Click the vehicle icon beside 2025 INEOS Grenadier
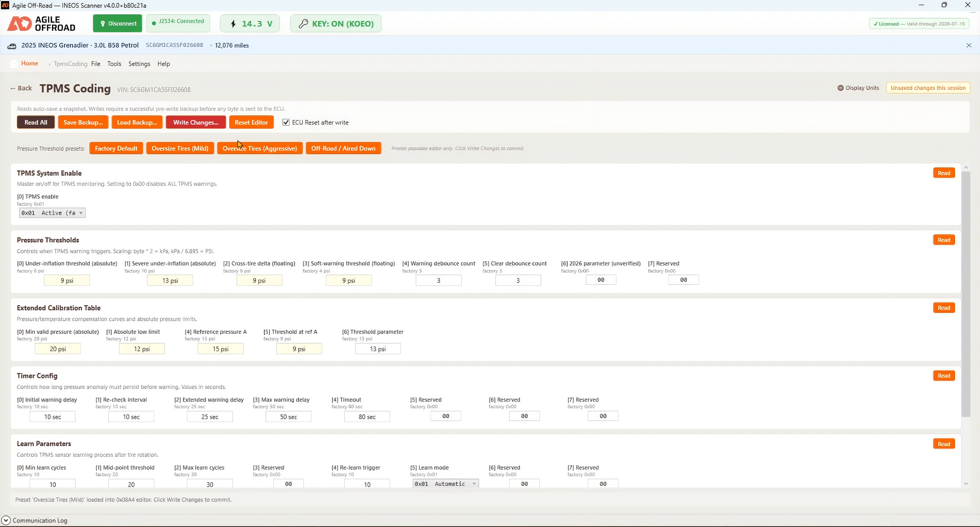 click(12, 46)
